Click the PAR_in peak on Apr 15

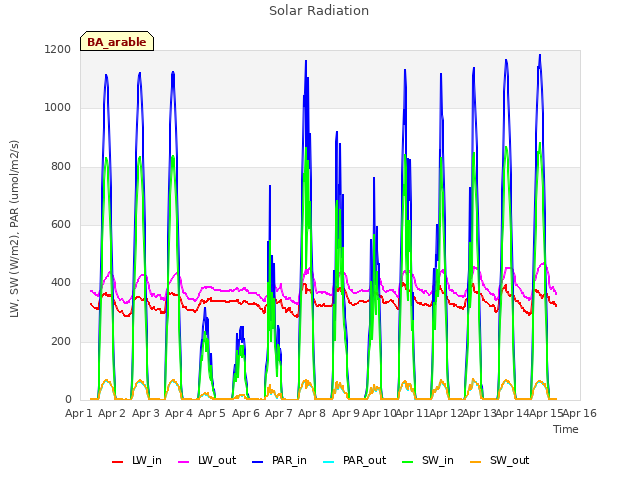pos(540,56)
